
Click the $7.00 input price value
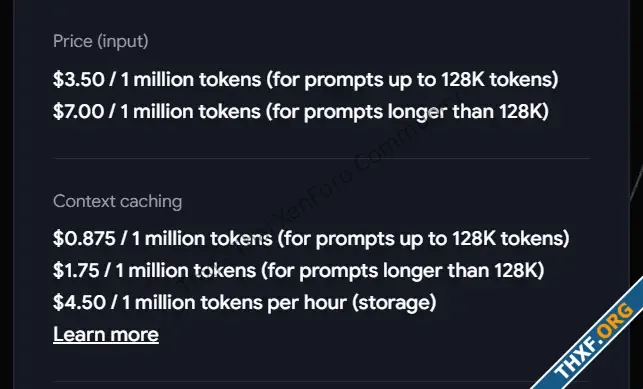point(78,111)
